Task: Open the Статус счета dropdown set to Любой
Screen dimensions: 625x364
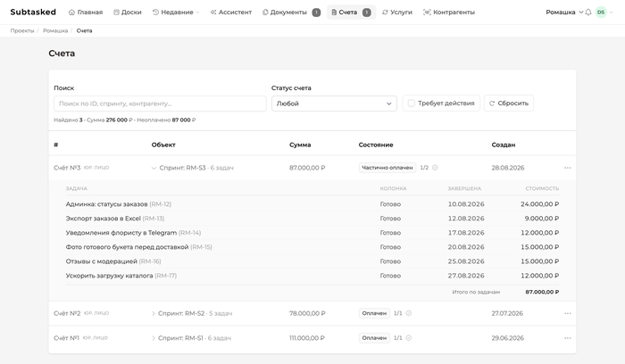Action: pos(334,103)
